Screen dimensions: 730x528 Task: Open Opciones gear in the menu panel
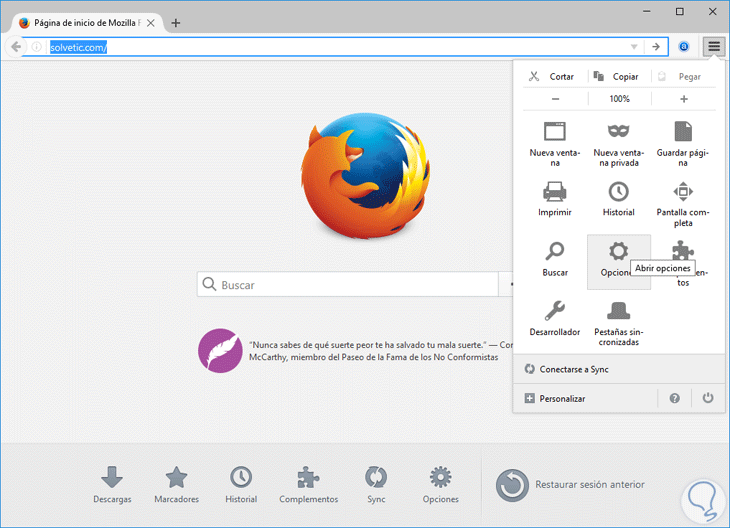coord(619,262)
